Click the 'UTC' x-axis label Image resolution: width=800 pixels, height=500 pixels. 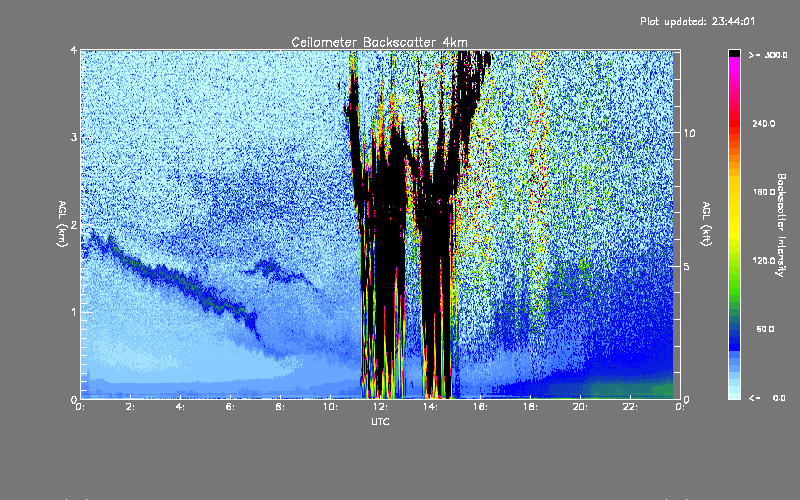click(380, 421)
